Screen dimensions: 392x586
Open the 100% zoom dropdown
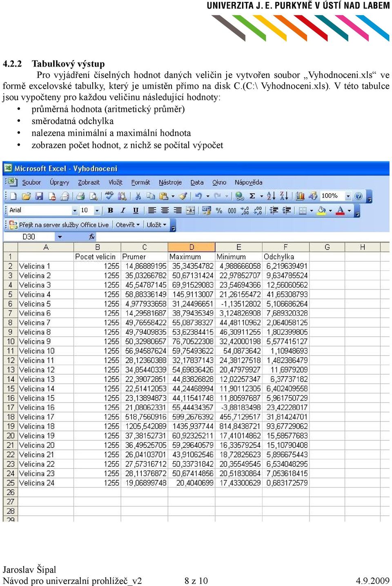[x=348, y=196]
